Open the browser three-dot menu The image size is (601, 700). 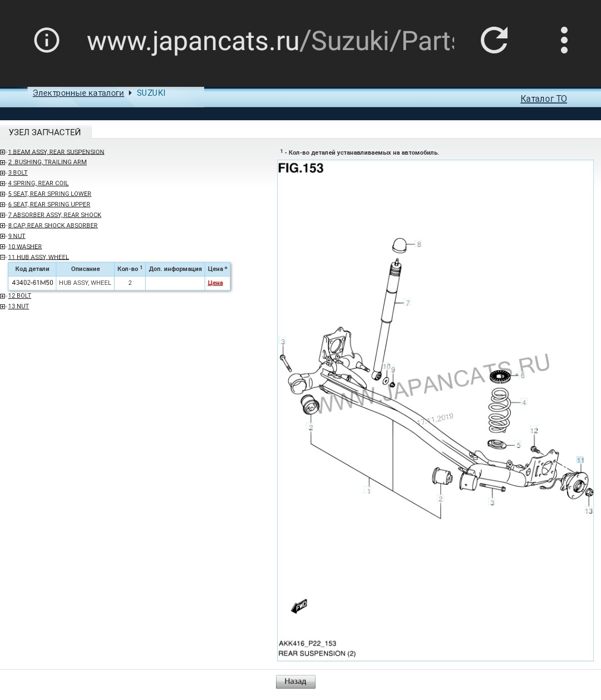pos(564,40)
